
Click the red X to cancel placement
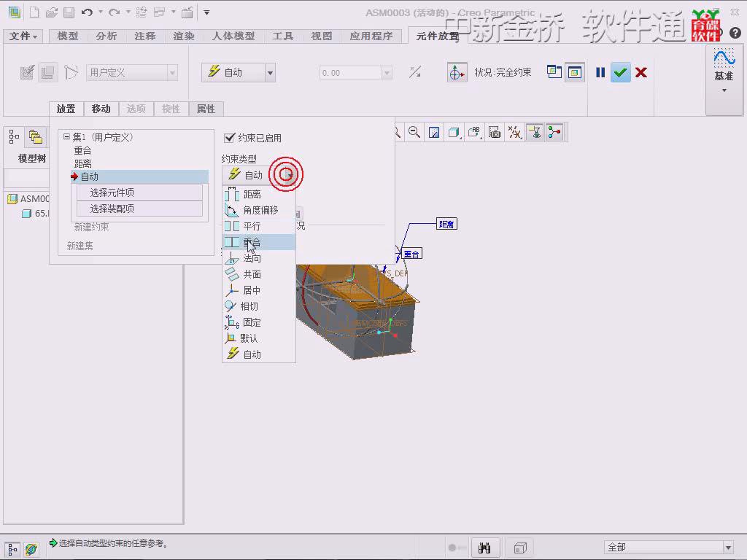point(641,72)
